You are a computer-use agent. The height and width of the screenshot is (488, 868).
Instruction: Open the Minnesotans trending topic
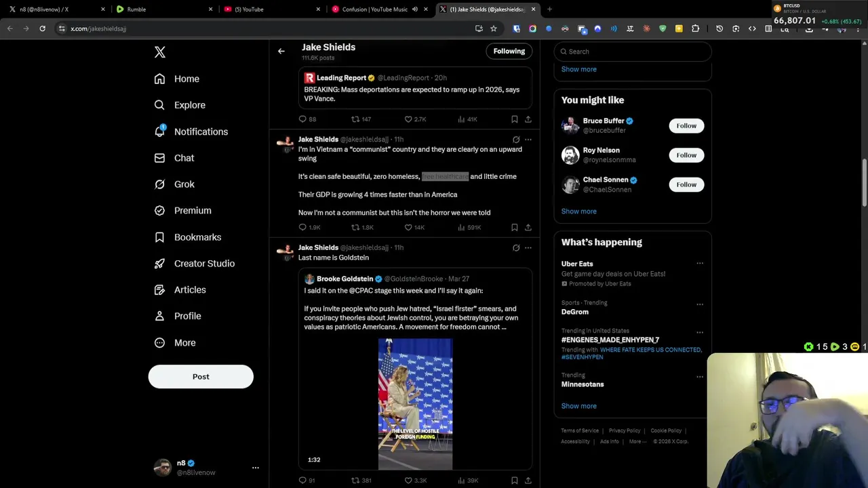[x=583, y=384]
